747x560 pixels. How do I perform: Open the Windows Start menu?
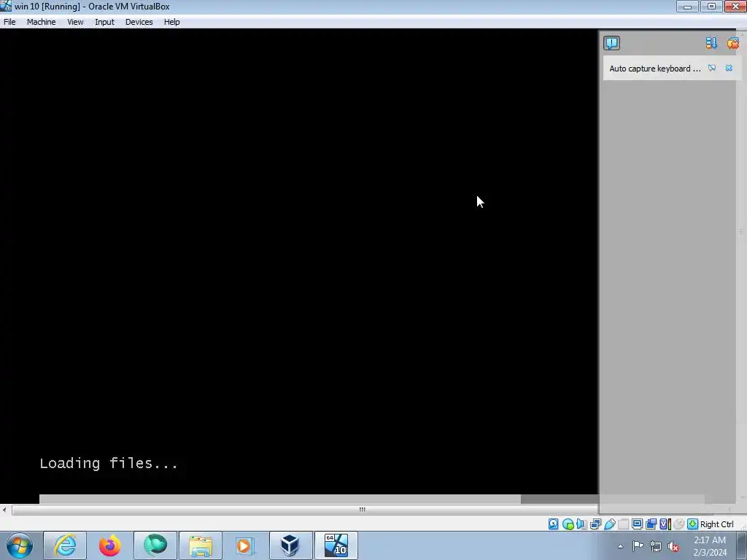(20, 545)
